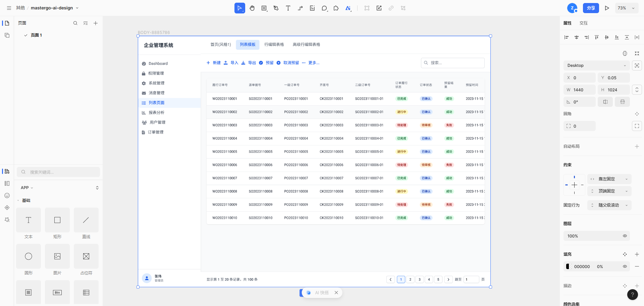
Task: Collapse the 页面 1 tree item
Action: [26, 35]
